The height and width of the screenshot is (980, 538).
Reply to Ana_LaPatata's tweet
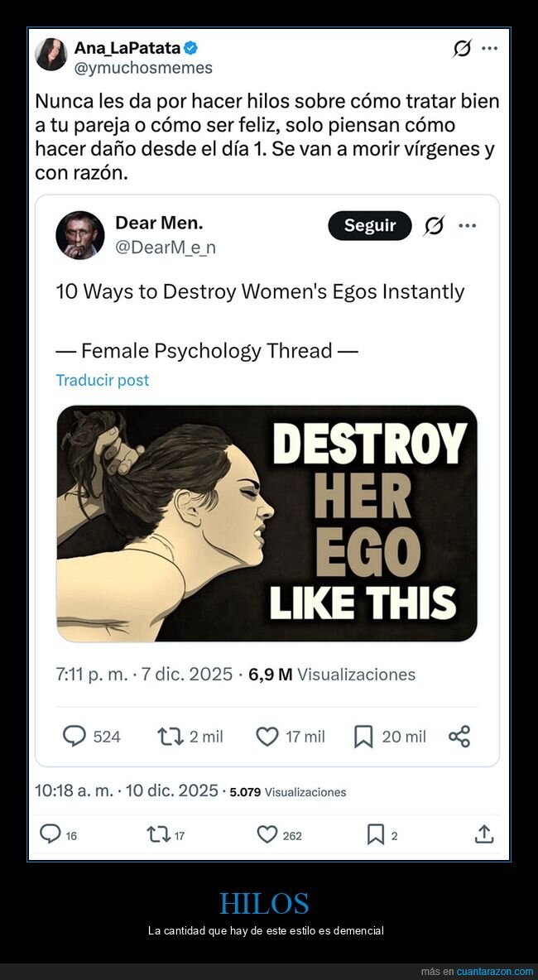click(x=50, y=835)
